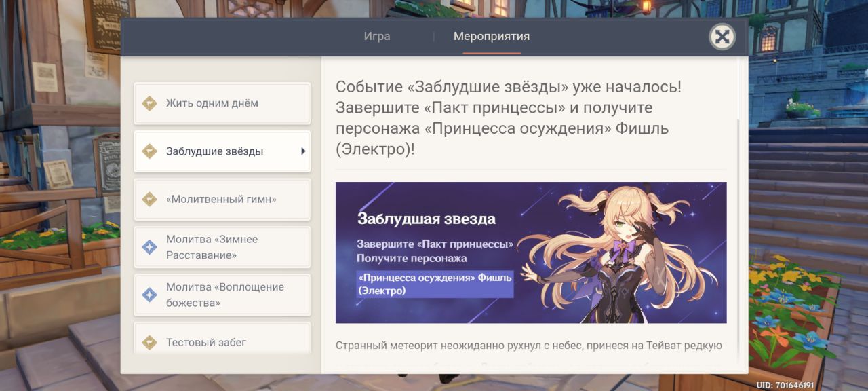Viewport: 868px width, 391px height.
Task: Click gold diamond icon beside «Молитвенный гимн»
Action: point(149,200)
